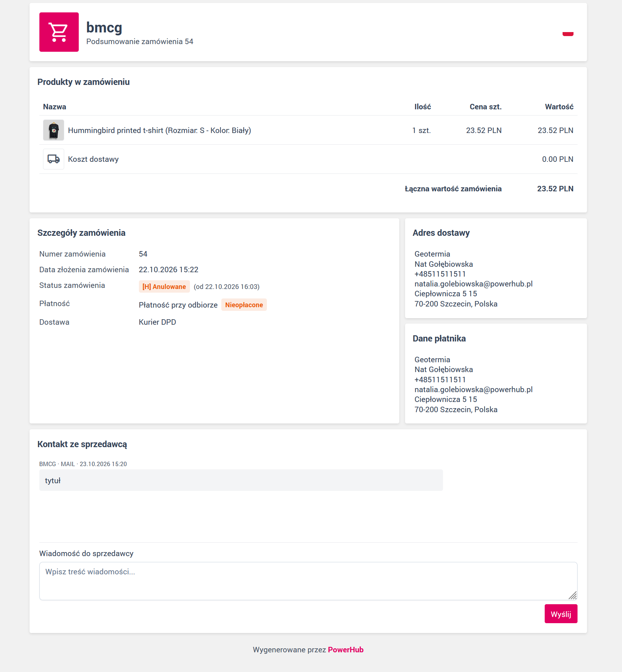Click the phone number in Dane płatnika
The height and width of the screenshot is (672, 622).
pos(440,380)
